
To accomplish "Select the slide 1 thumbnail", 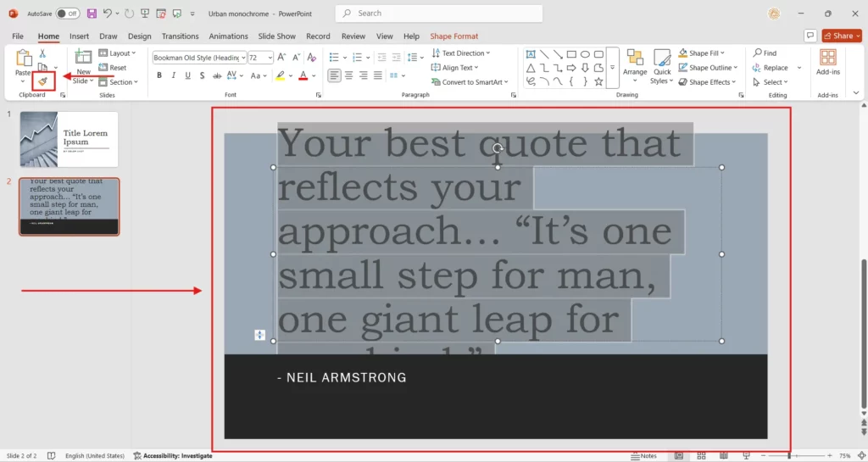I will coord(70,139).
